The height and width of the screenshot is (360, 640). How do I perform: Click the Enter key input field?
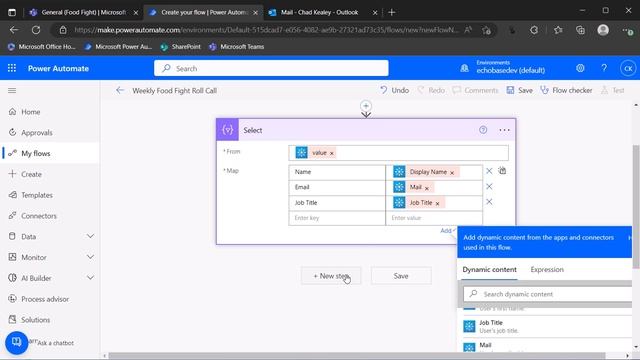pyautogui.click(x=337, y=218)
